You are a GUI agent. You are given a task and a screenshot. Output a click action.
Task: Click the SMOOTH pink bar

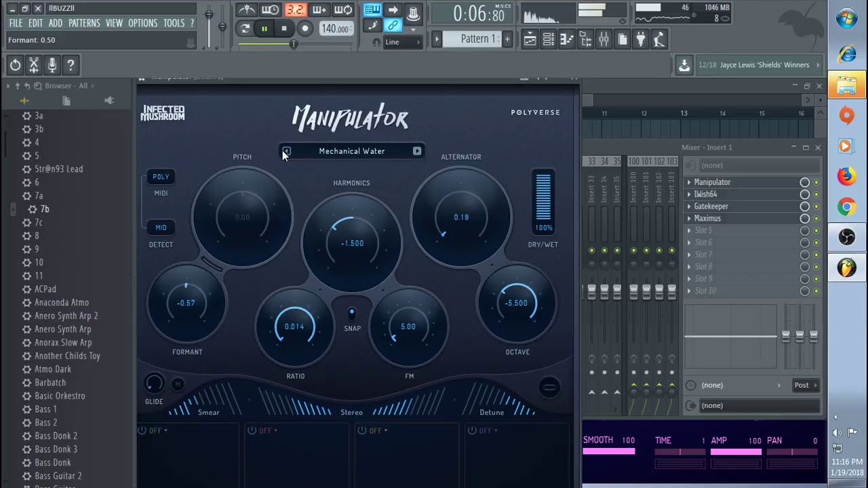609,451
